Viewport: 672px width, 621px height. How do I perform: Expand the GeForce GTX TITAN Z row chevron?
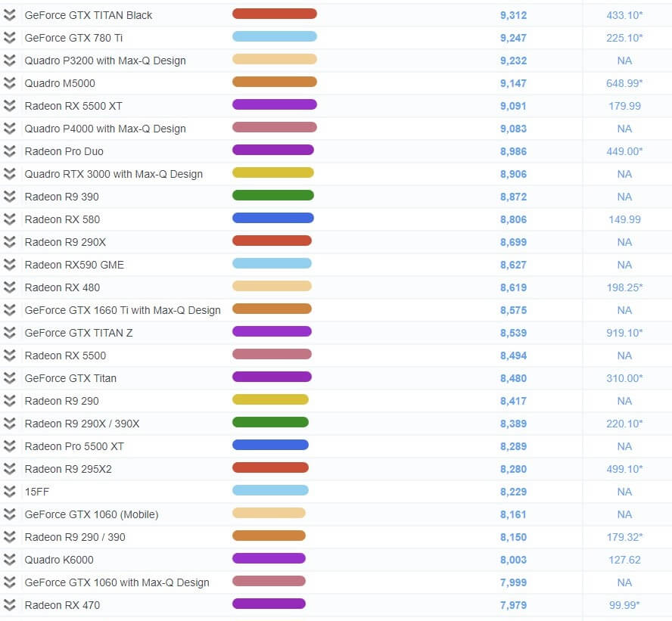(9, 333)
